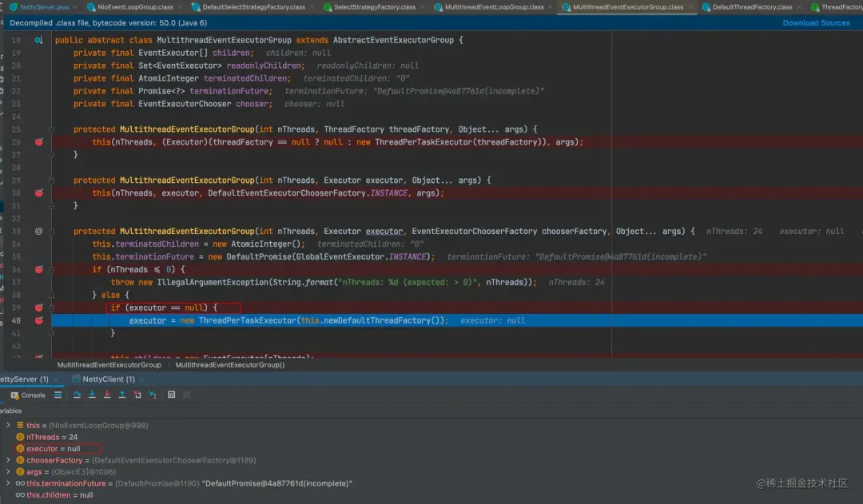Viewport: 863px width, 504px height.
Task: Click 'AbstractEventExecutorGroup' on line 18
Action: click(x=393, y=40)
